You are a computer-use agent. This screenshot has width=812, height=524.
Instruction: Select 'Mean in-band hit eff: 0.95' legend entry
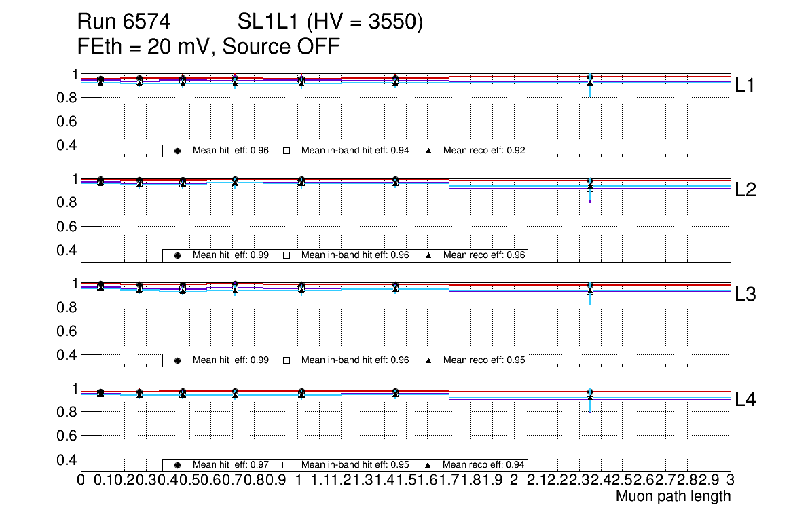pos(355,466)
